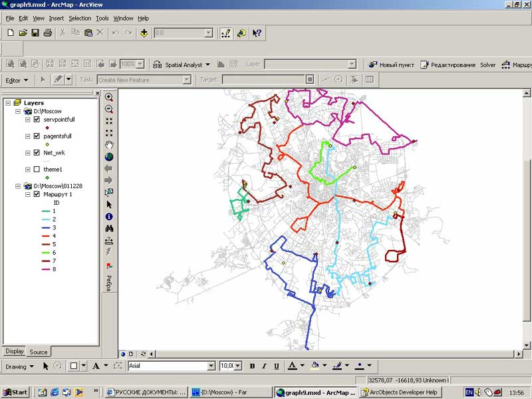Viewport: 532px width, 399px height.
Task: Switch to ArcObjects Developer Help window
Action: click(x=400, y=392)
